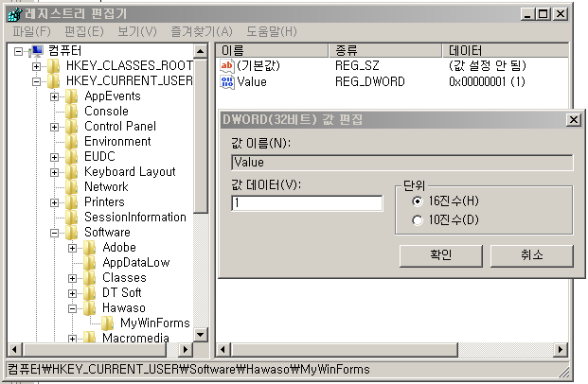
Task: Click the Software folder icon
Action: [x=72, y=233]
